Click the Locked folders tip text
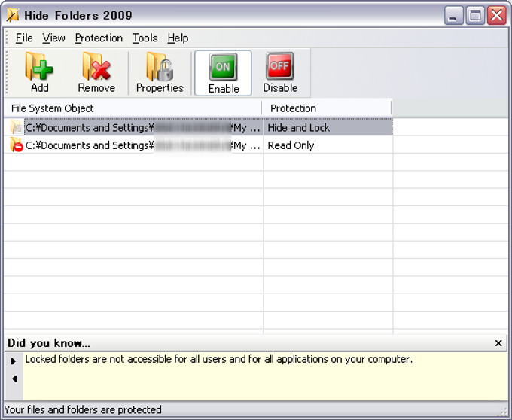 click(x=219, y=359)
